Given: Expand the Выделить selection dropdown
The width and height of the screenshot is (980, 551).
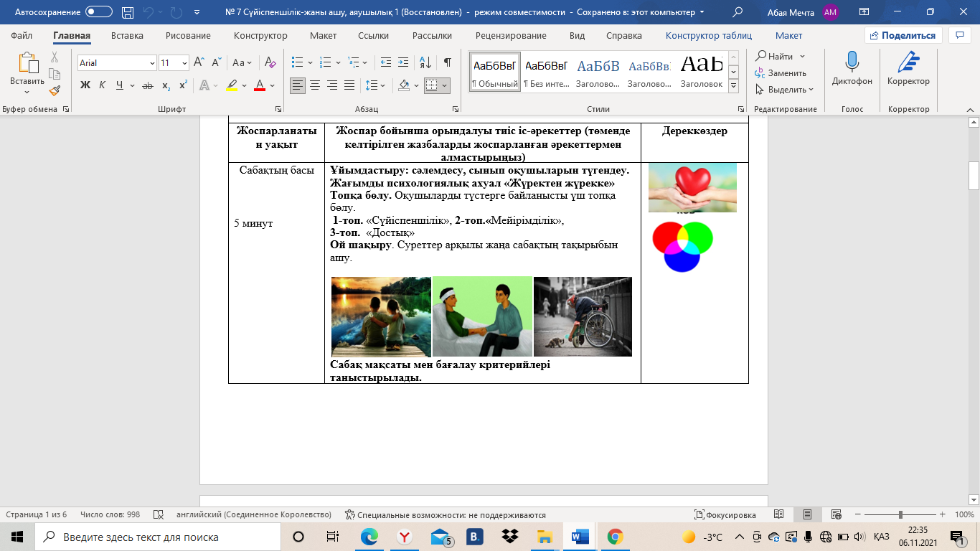Looking at the screenshot, I should (785, 90).
